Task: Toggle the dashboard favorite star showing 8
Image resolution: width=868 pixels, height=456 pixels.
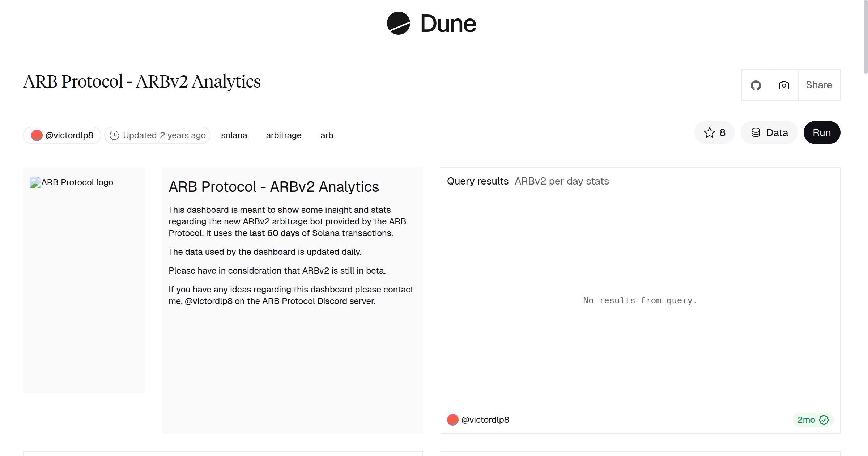Action: click(714, 132)
